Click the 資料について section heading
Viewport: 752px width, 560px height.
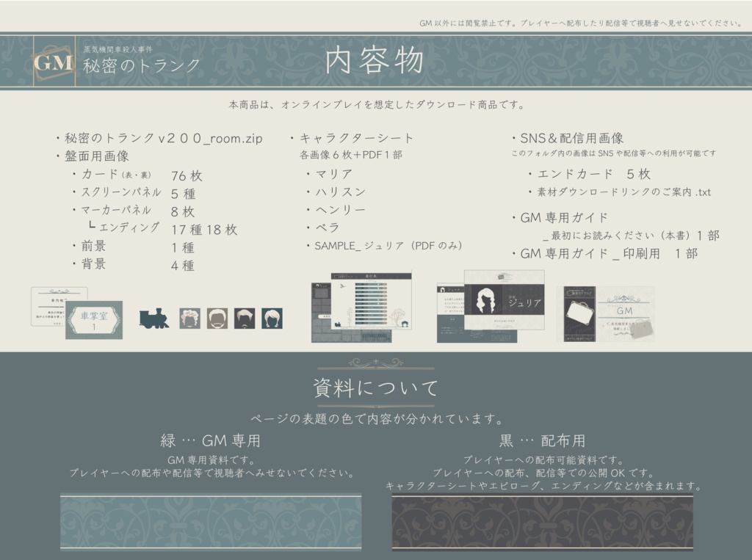376,388
